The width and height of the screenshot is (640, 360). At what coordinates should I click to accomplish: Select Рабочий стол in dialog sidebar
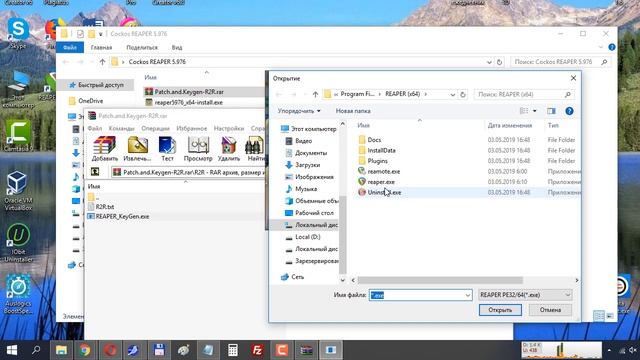(309, 213)
